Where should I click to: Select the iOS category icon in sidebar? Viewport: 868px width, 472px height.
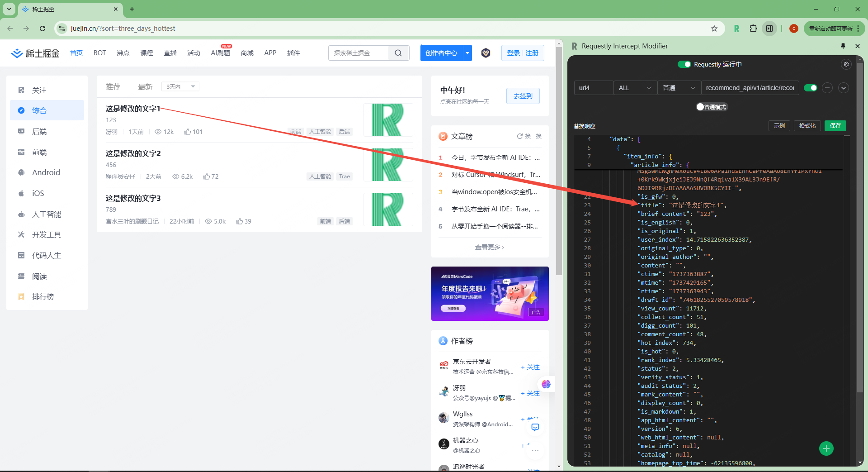(x=21, y=193)
